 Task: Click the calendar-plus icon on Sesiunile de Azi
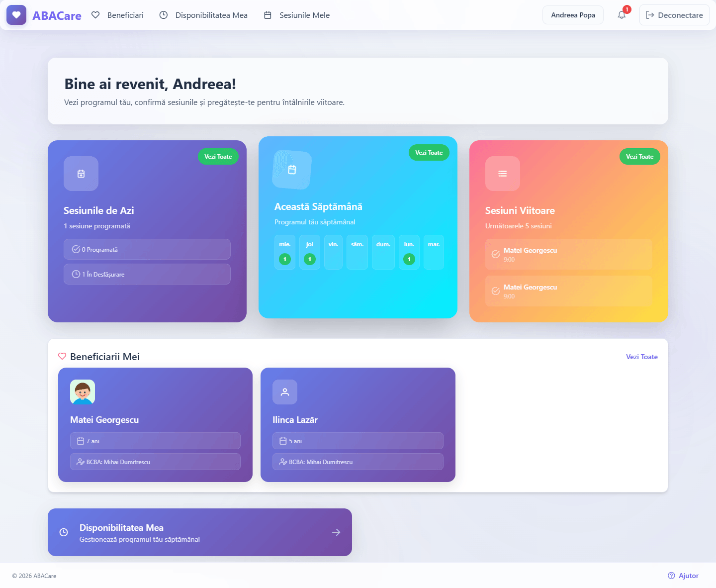pyautogui.click(x=81, y=174)
